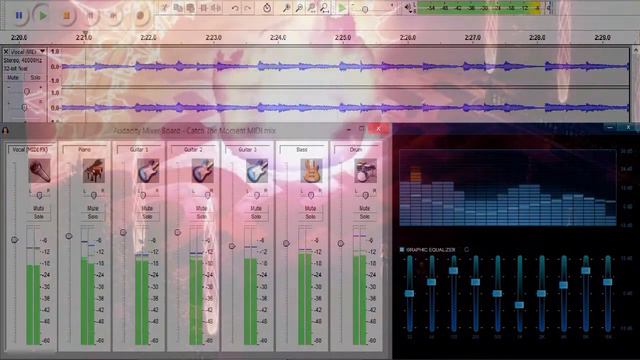The height and width of the screenshot is (360, 640).
Task: Start recording with the Record button
Action: click(140, 16)
